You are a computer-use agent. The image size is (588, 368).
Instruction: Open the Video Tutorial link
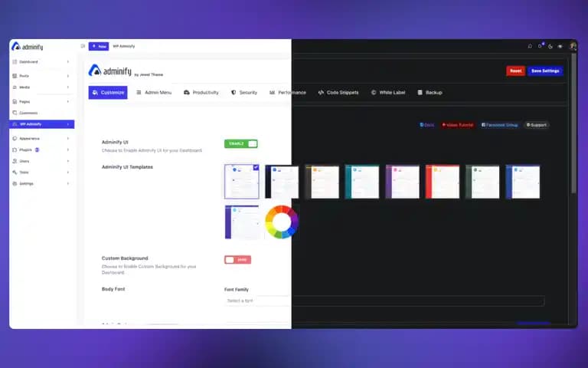tap(458, 125)
